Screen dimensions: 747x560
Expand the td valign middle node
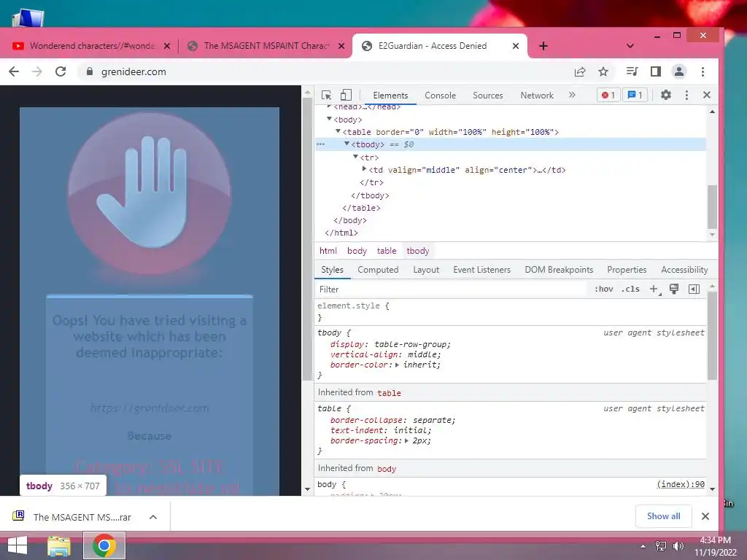click(365, 169)
